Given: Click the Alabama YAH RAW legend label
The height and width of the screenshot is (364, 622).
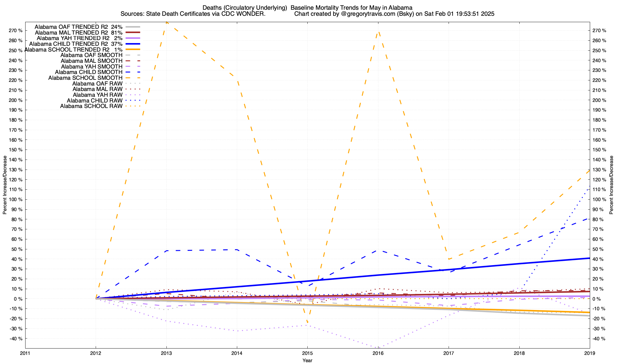Looking at the screenshot, I should [97, 95].
